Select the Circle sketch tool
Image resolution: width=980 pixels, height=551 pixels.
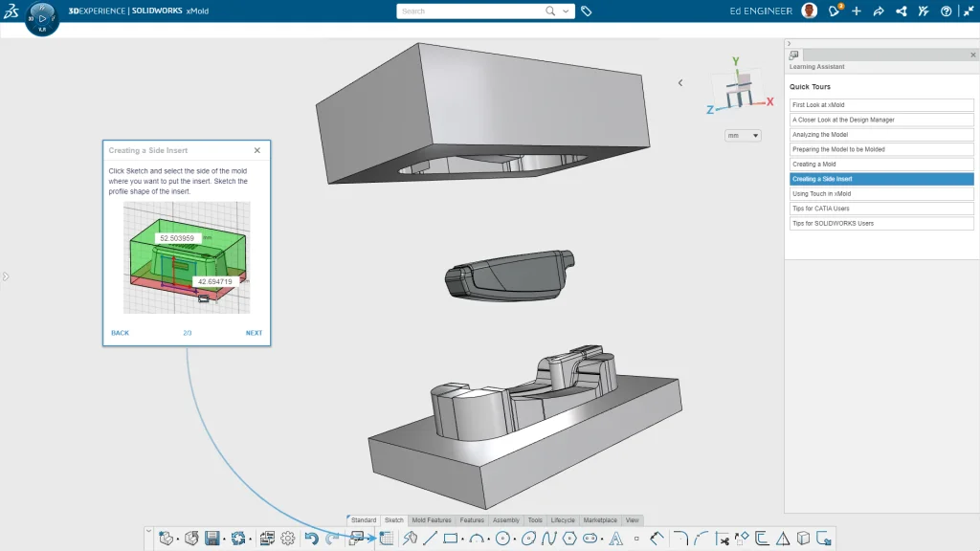click(503, 538)
